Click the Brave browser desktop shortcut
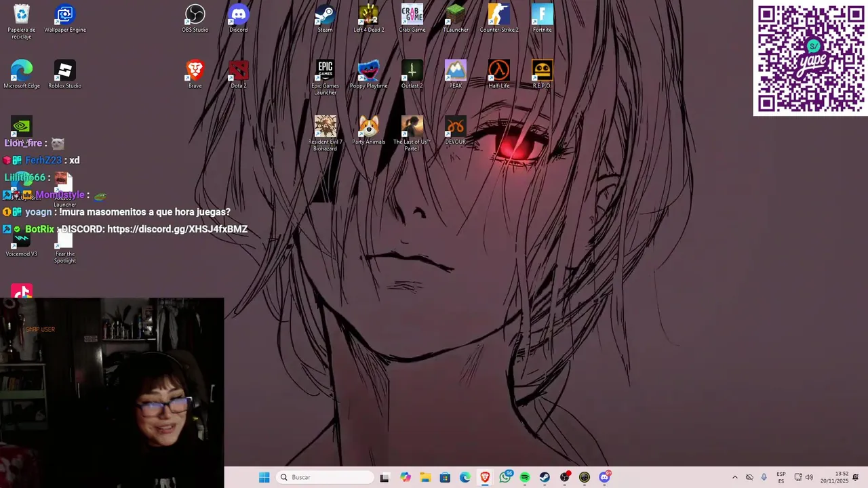Screen dimensions: 868x488 pos(195,75)
